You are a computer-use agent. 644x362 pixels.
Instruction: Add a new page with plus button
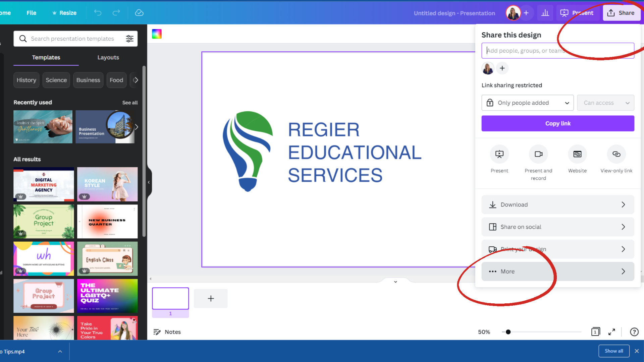(x=211, y=298)
